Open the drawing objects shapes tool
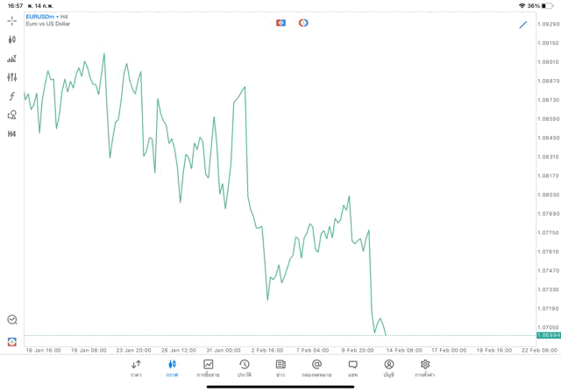 pyautogui.click(x=12, y=115)
